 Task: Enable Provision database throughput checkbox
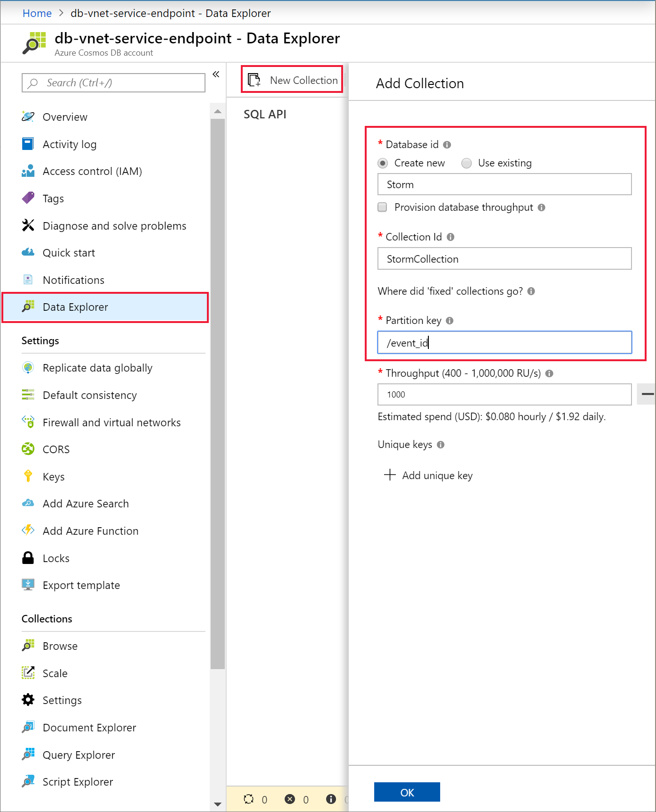pyautogui.click(x=383, y=207)
